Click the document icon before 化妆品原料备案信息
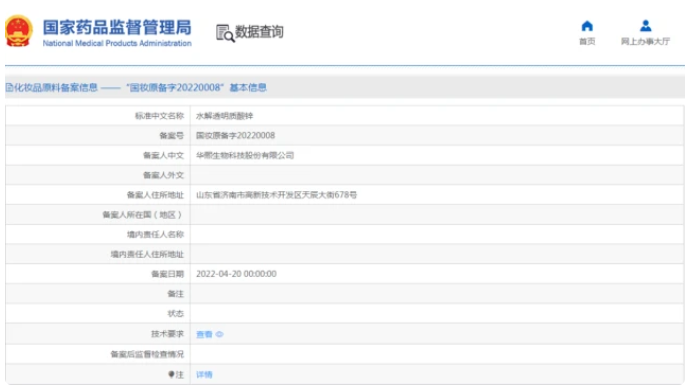This screenshot has width=694, height=391. [x=9, y=88]
